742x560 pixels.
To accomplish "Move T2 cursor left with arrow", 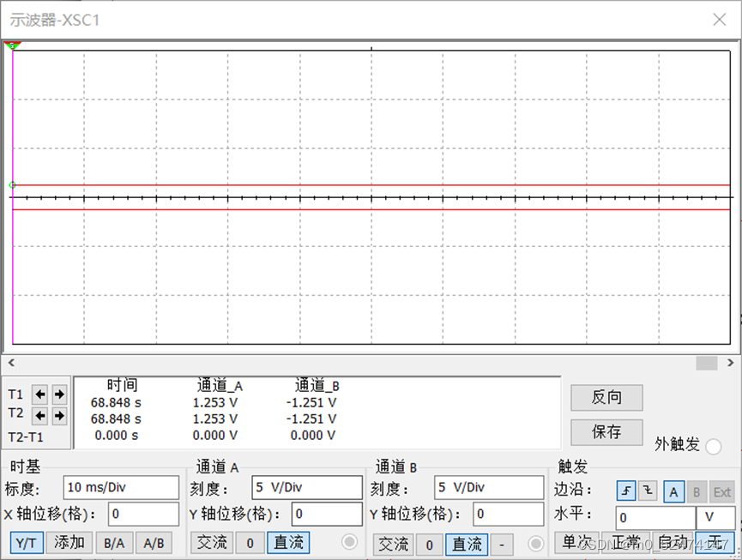I will pyautogui.click(x=40, y=416).
